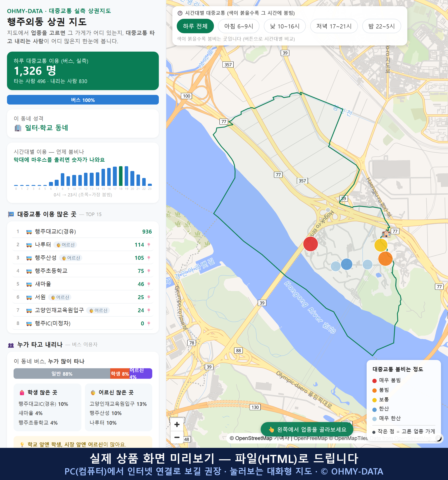
Task: Open the OpenFreeMap attribution link
Action: (311, 438)
